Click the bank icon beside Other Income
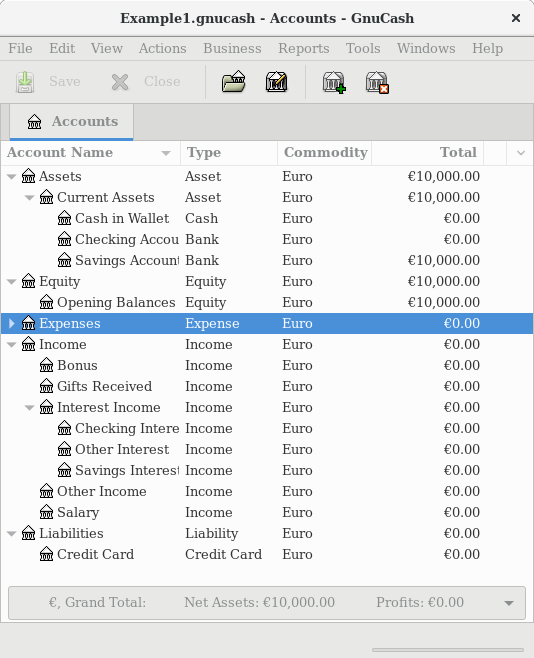 tap(47, 491)
